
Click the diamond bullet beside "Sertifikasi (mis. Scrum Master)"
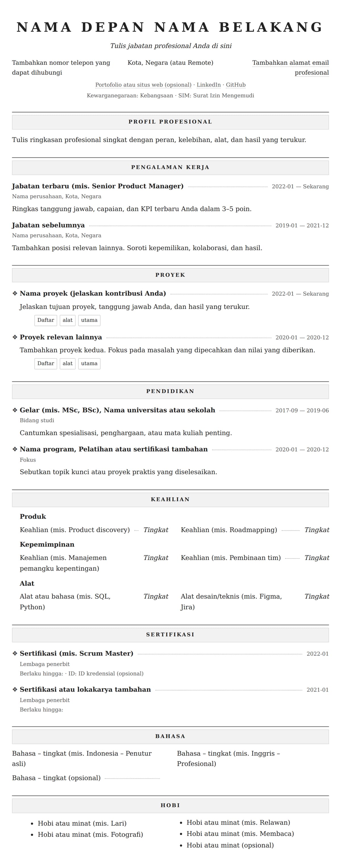[15, 653]
